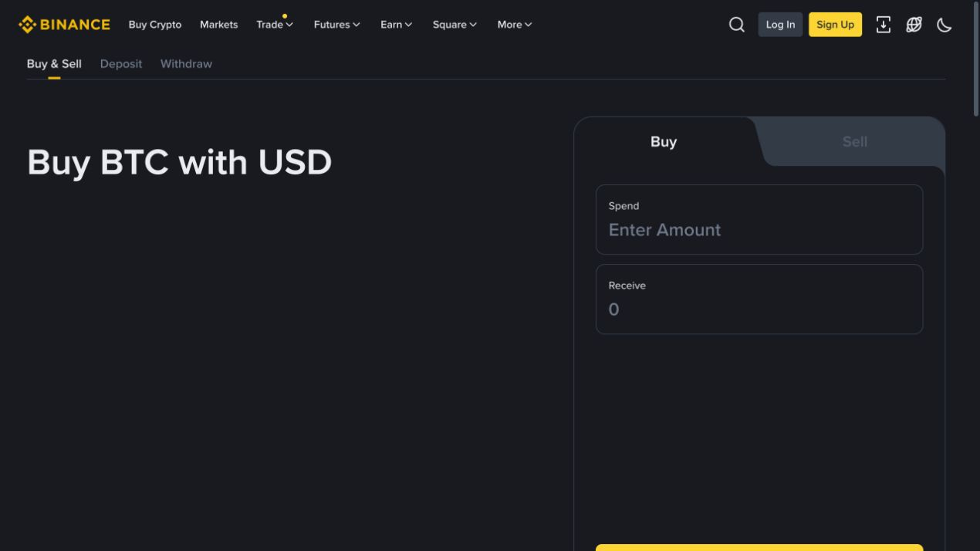The width and height of the screenshot is (980, 551).
Task: Click the Binance logo
Action: [x=64, y=25]
